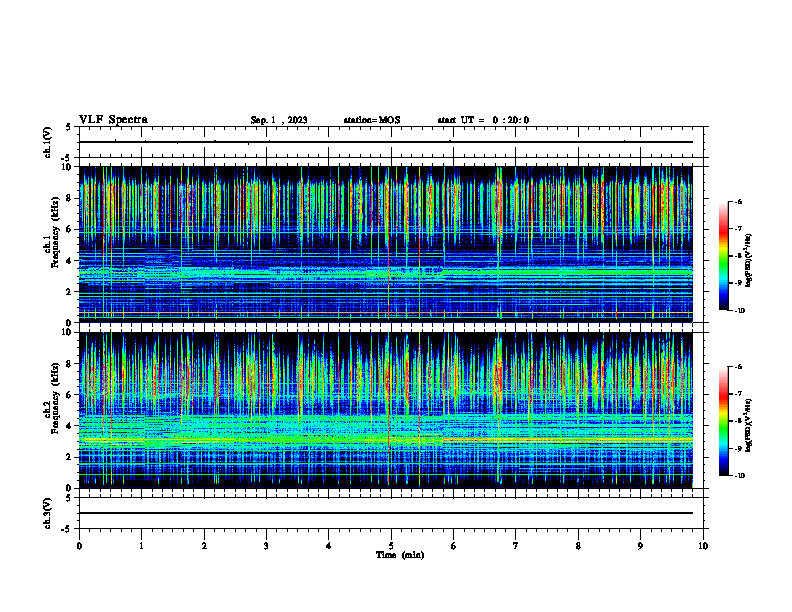The image size is (792, 612).
Task: Click time axis tick label "2"
Action: [x=204, y=546]
